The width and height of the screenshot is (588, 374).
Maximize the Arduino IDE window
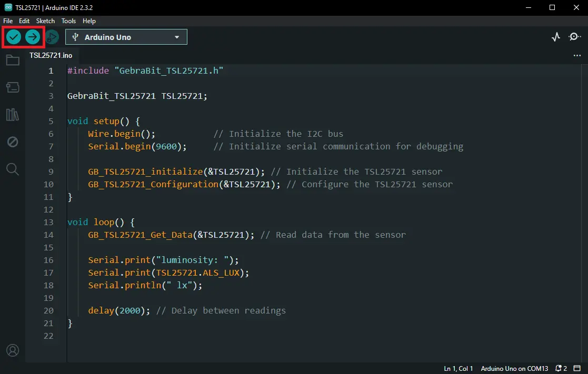point(552,7)
